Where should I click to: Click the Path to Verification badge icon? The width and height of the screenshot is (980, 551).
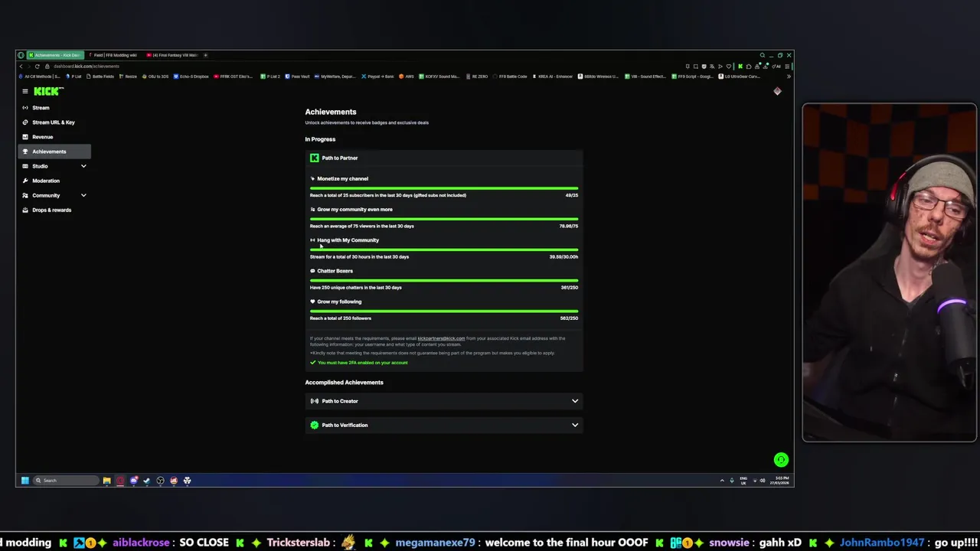click(314, 425)
